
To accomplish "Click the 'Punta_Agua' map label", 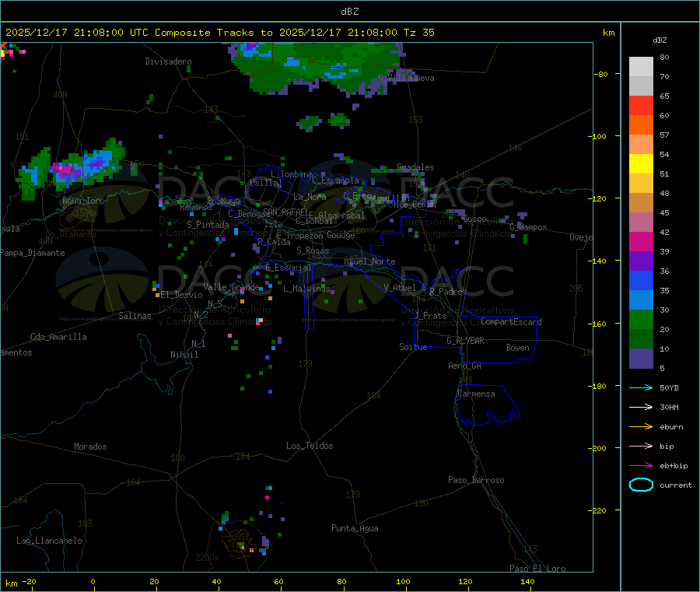I will (355, 528).
